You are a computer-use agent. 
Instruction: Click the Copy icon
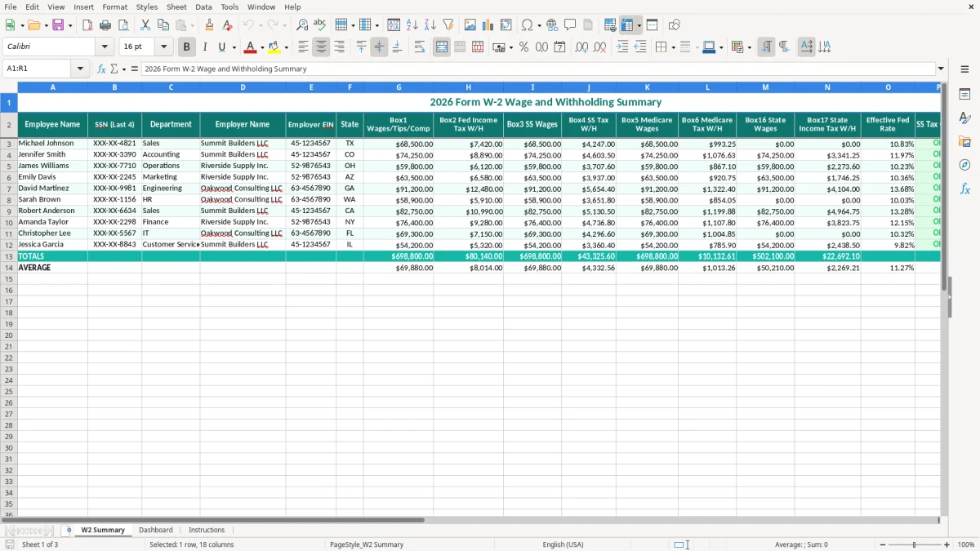click(x=163, y=25)
